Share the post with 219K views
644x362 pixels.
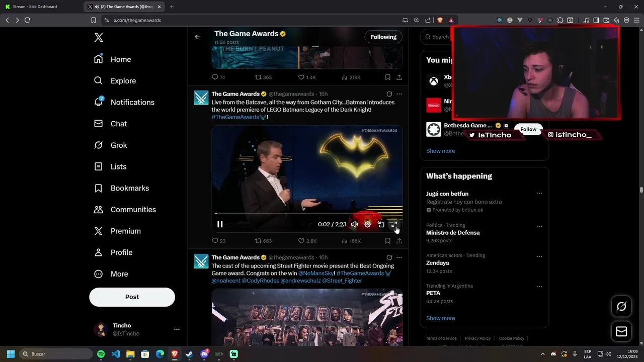[x=399, y=77]
